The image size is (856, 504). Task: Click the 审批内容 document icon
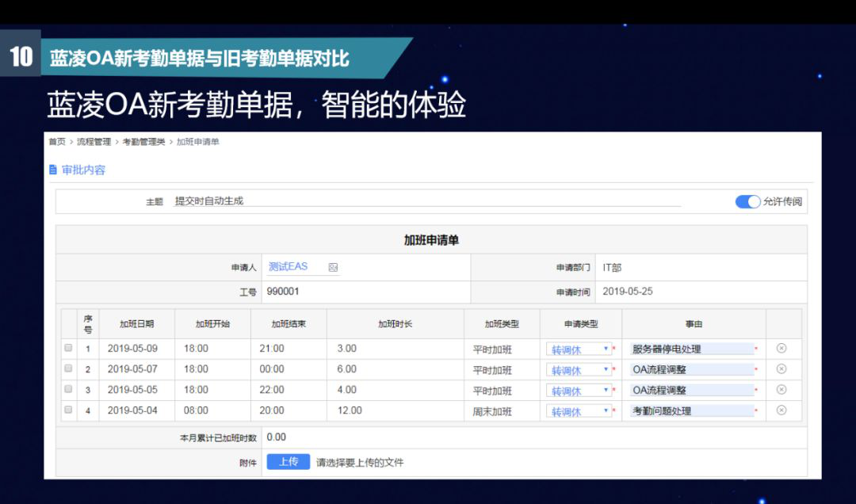coord(53,170)
